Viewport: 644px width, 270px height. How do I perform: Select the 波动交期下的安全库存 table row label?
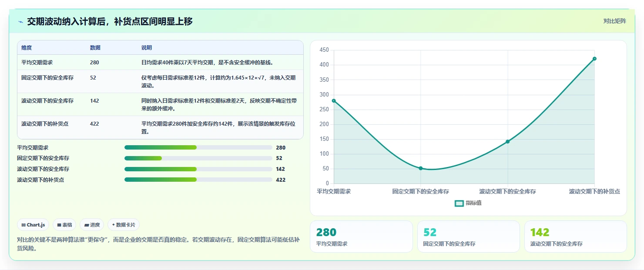click(x=47, y=100)
